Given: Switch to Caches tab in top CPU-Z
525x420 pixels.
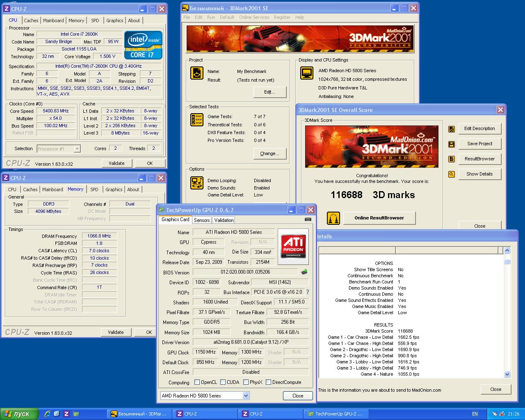Looking at the screenshot, I should [x=31, y=21].
